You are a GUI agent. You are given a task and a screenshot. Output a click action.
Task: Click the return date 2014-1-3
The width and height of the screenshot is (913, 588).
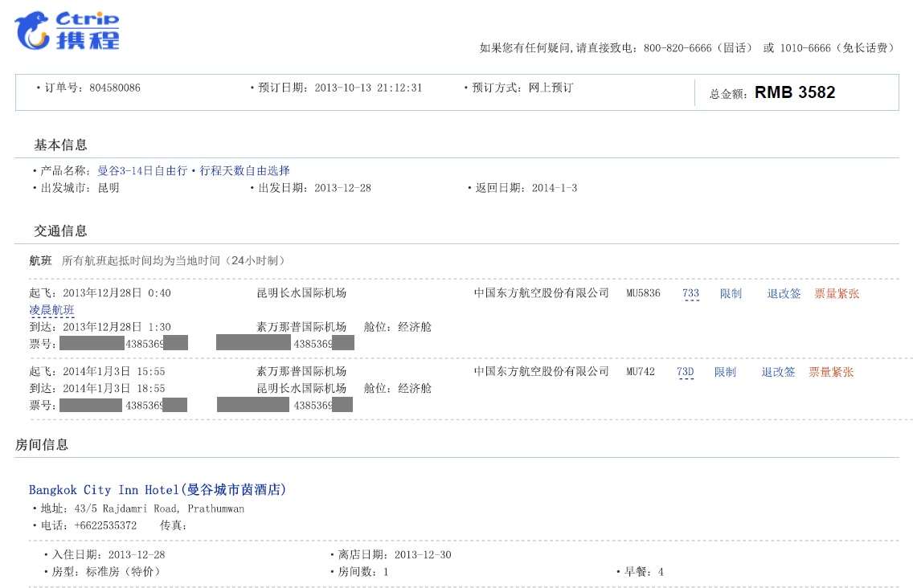pos(555,188)
